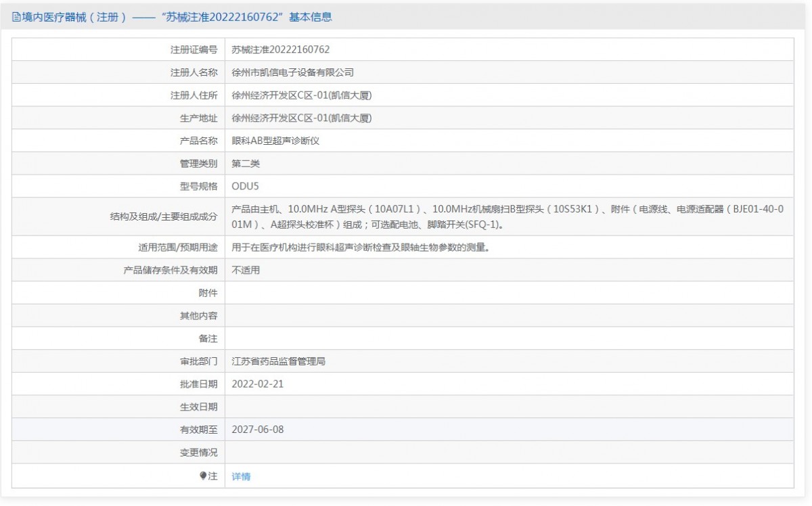This screenshot has height=506, width=812.
Task: Click the 注册人住所 label
Action: pyautogui.click(x=194, y=95)
